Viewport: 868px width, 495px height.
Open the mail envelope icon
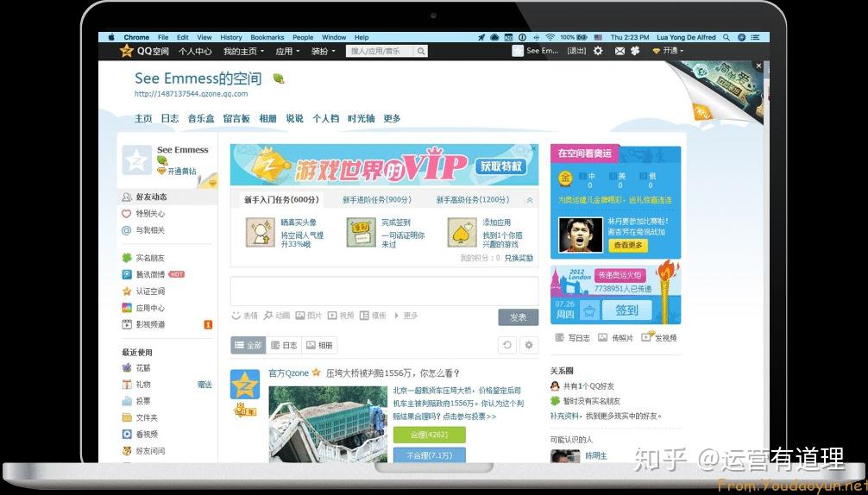pos(620,51)
